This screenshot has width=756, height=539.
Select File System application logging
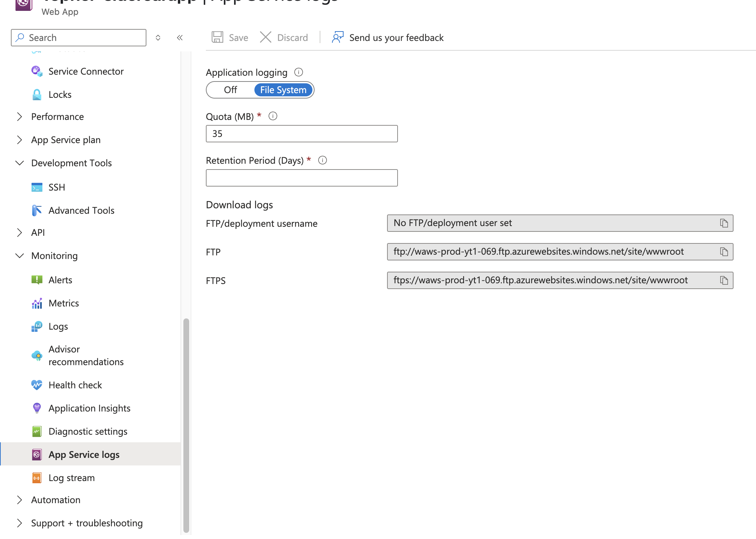click(283, 90)
